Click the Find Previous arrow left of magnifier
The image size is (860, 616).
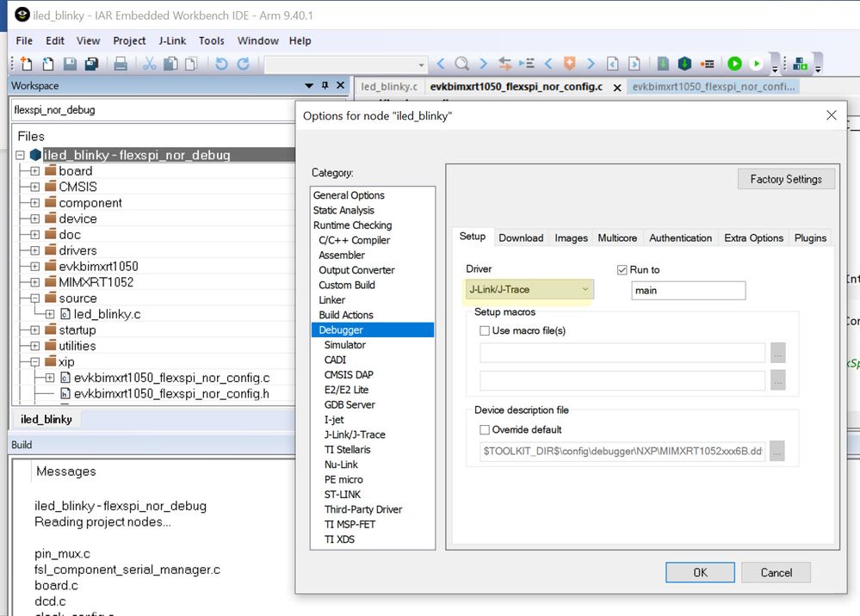click(x=441, y=65)
